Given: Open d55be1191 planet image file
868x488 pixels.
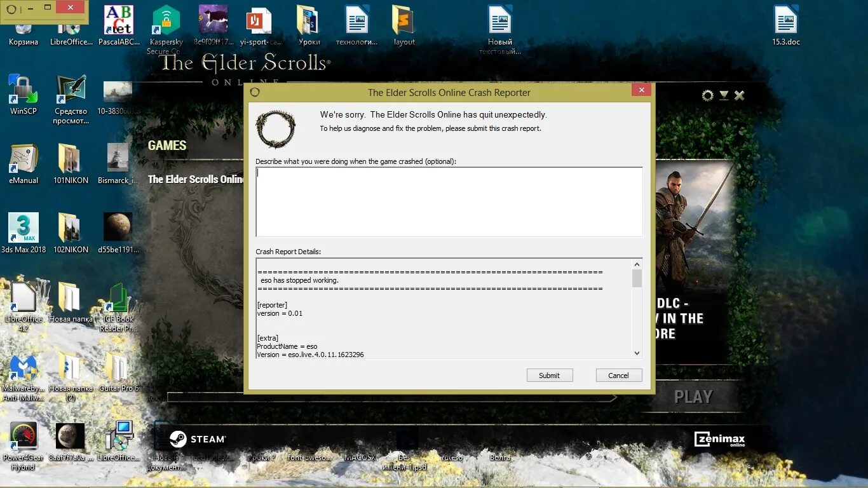Looking at the screenshot, I should (118, 233).
